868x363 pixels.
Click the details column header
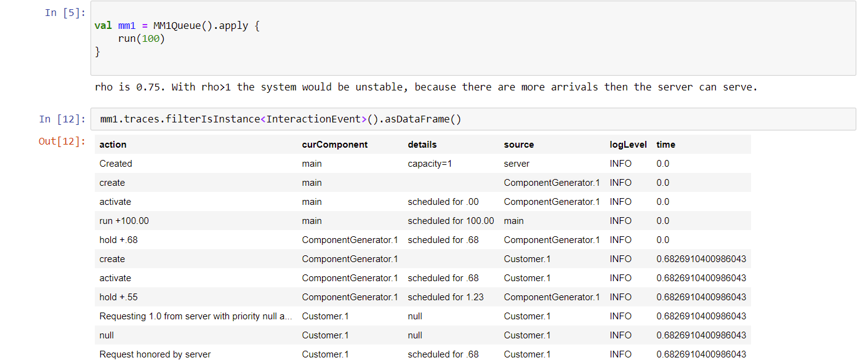tap(422, 145)
